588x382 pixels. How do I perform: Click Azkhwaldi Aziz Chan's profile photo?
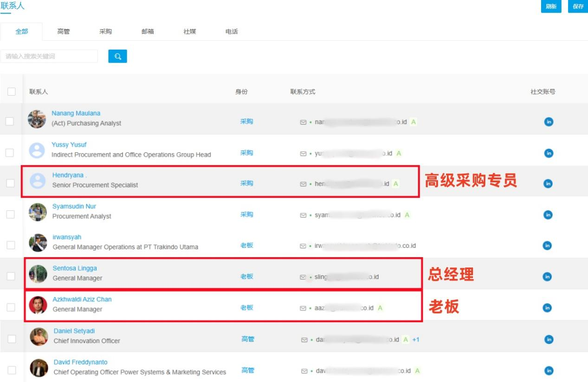38,305
